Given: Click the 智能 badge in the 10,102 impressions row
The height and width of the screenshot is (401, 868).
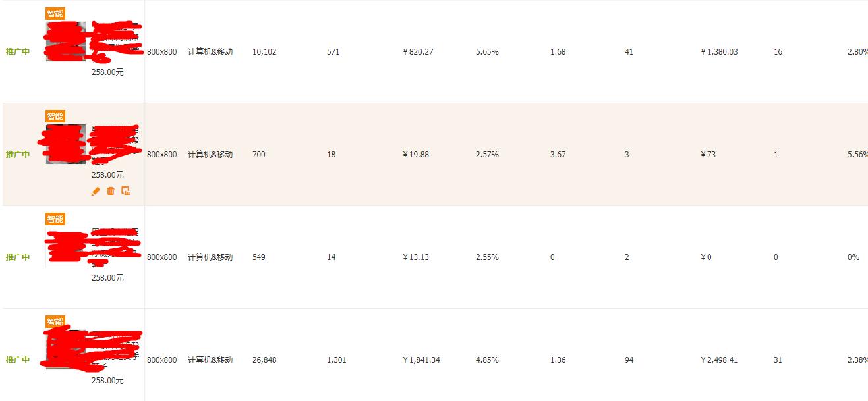Looking at the screenshot, I should click(x=55, y=14).
